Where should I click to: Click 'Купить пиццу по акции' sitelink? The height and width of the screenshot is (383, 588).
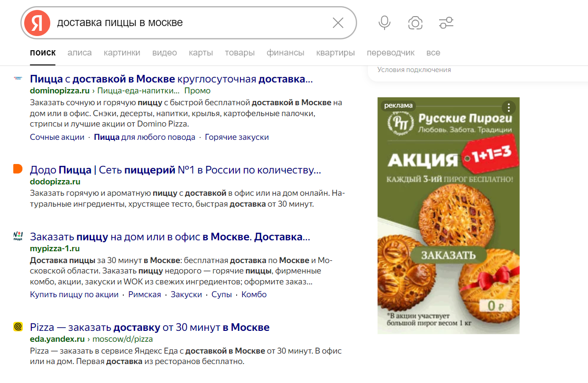pyautogui.click(x=74, y=294)
